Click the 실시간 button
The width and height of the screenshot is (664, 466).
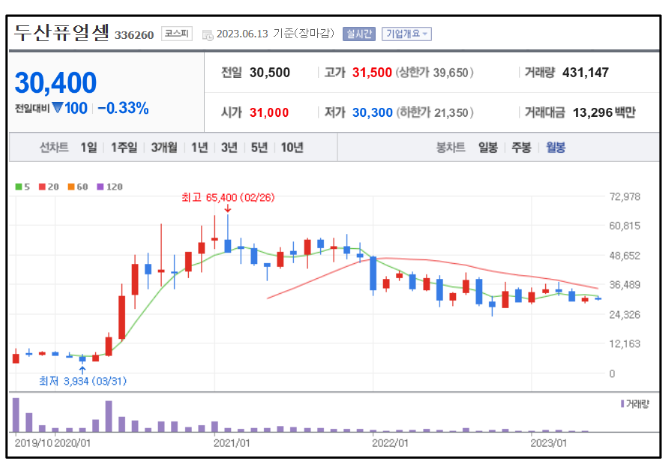point(359,34)
